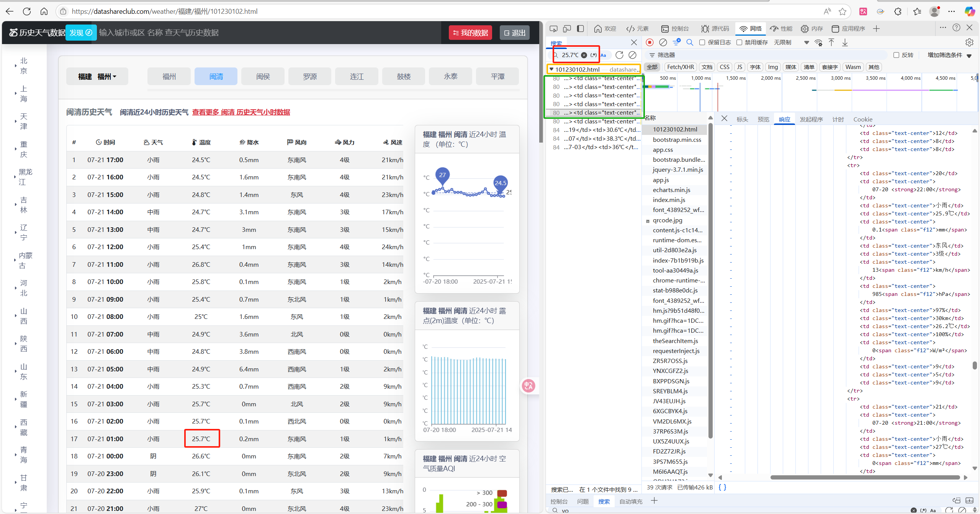
Task: Click the 退出 logout button
Action: 515,33
